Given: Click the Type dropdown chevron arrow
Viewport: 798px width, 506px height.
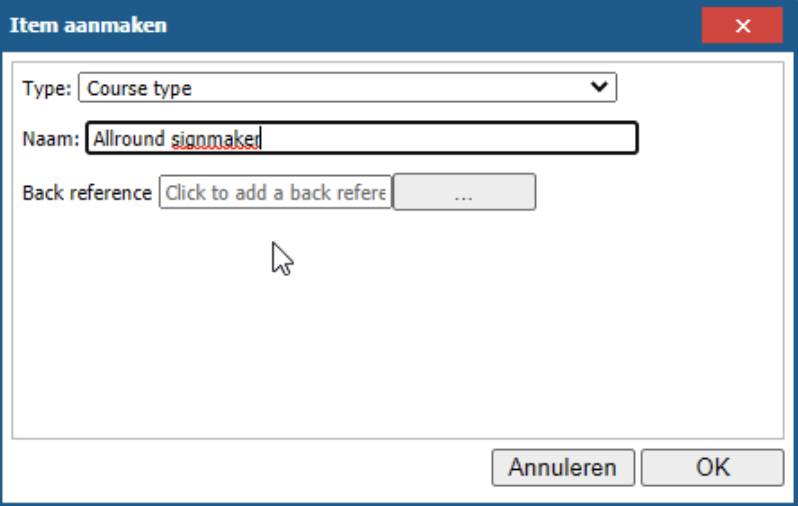Looking at the screenshot, I should click(599, 88).
